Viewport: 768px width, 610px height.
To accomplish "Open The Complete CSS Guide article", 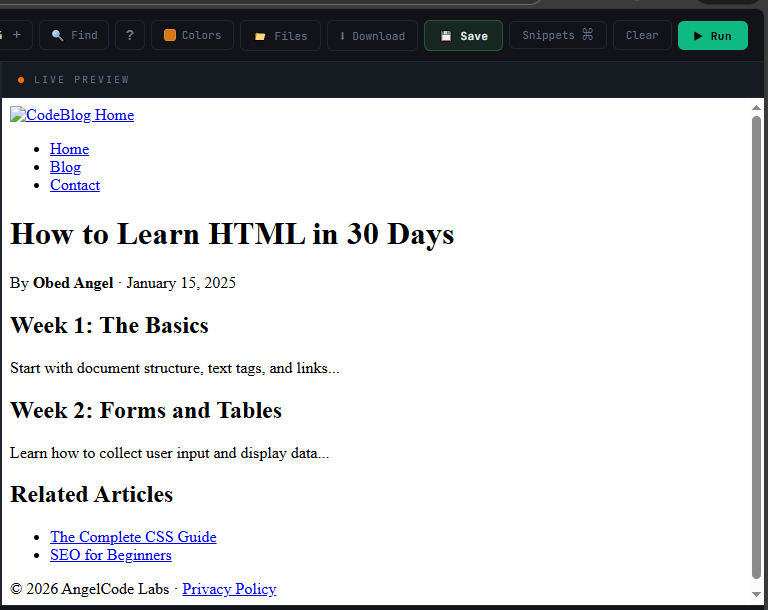I will click(133, 537).
